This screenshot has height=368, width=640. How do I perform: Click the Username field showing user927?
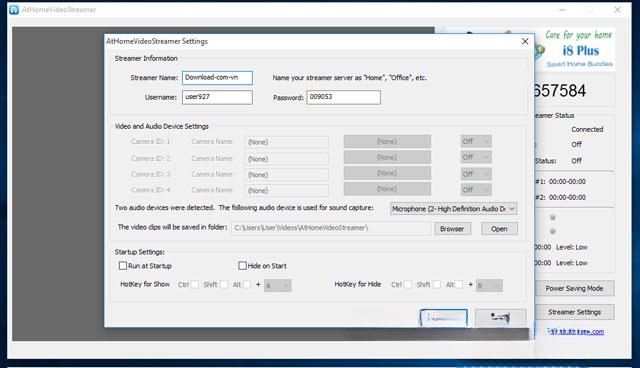[x=217, y=97]
